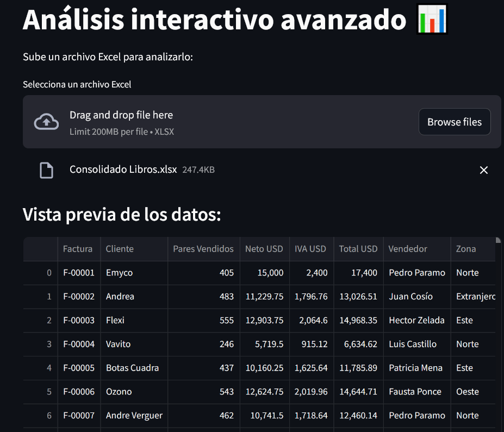Click the bar chart emoji in title
The image size is (504, 432).
coord(432,19)
